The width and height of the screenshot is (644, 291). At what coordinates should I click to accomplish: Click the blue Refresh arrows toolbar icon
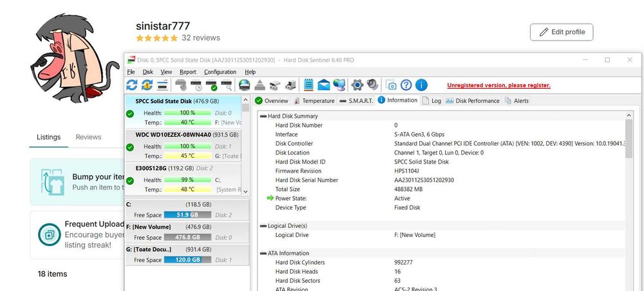click(131, 85)
